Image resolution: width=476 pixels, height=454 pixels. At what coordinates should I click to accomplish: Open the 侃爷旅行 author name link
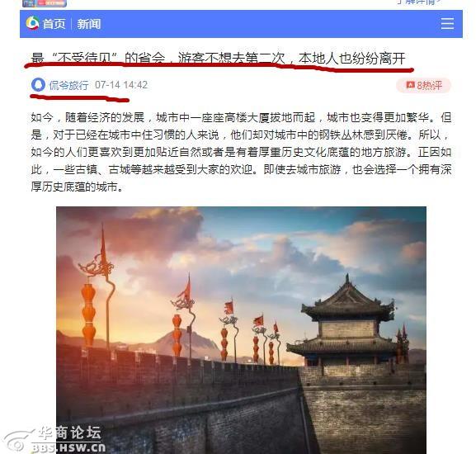click(69, 85)
